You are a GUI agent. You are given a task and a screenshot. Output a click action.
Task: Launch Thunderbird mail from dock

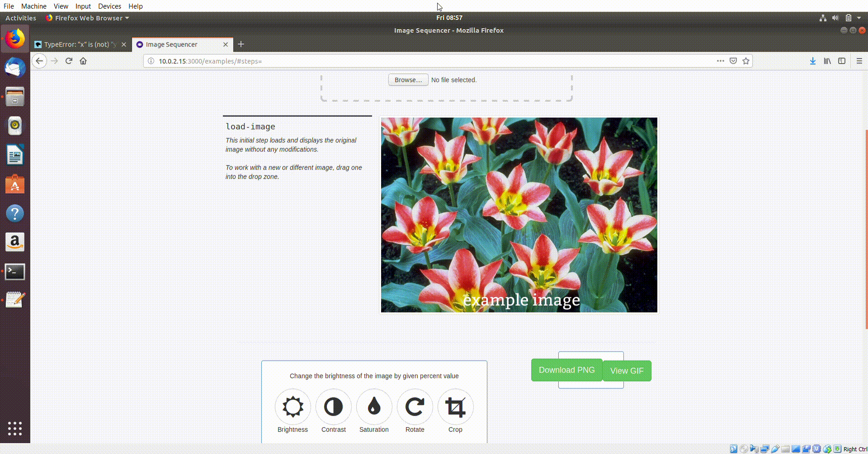[15, 67]
